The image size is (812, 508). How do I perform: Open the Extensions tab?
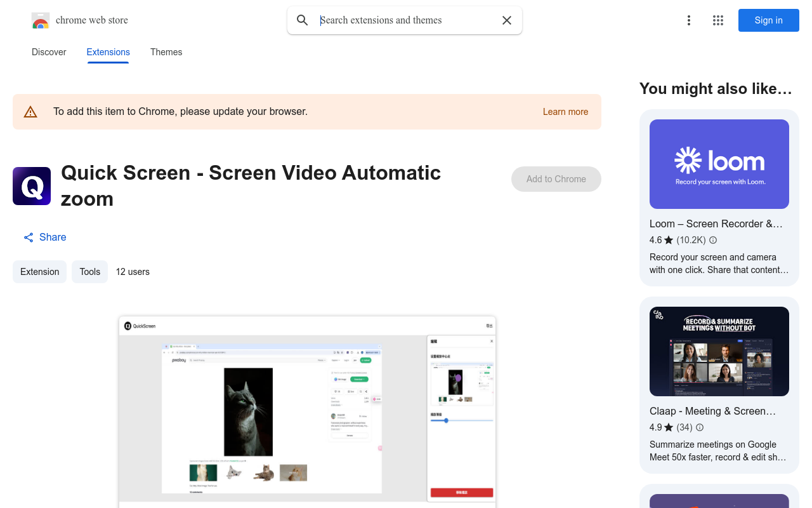pyautogui.click(x=108, y=52)
